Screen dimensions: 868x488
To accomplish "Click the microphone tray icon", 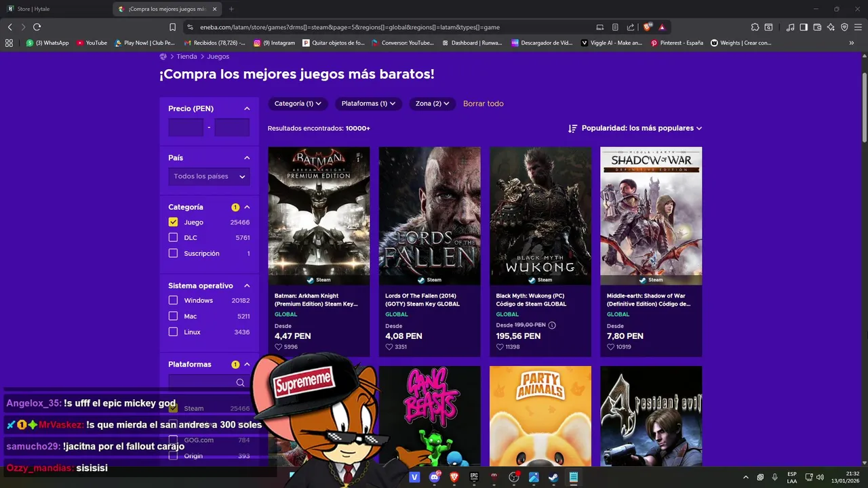I will [x=774, y=477].
